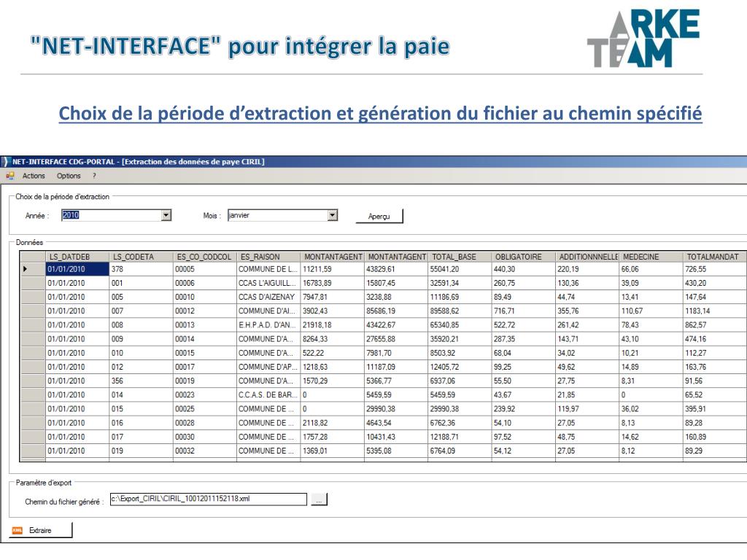747x560 pixels.
Task: Click the ADDITIONNNELLE column header
Action: click(x=587, y=257)
